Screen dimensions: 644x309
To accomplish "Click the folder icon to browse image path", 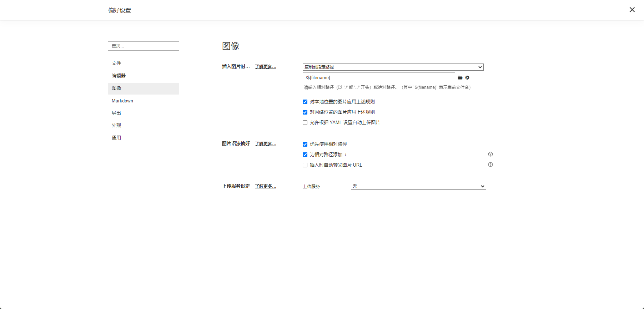I will 460,78.
